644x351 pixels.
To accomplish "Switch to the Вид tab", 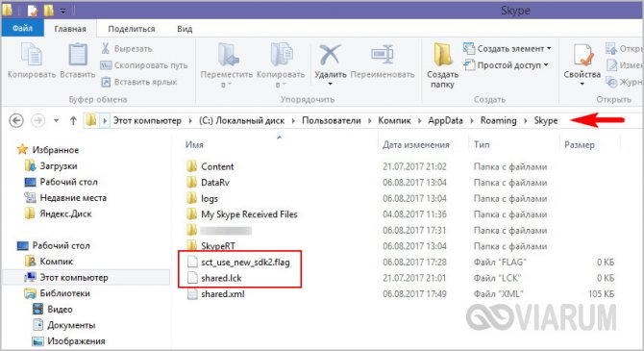I will coord(185,29).
